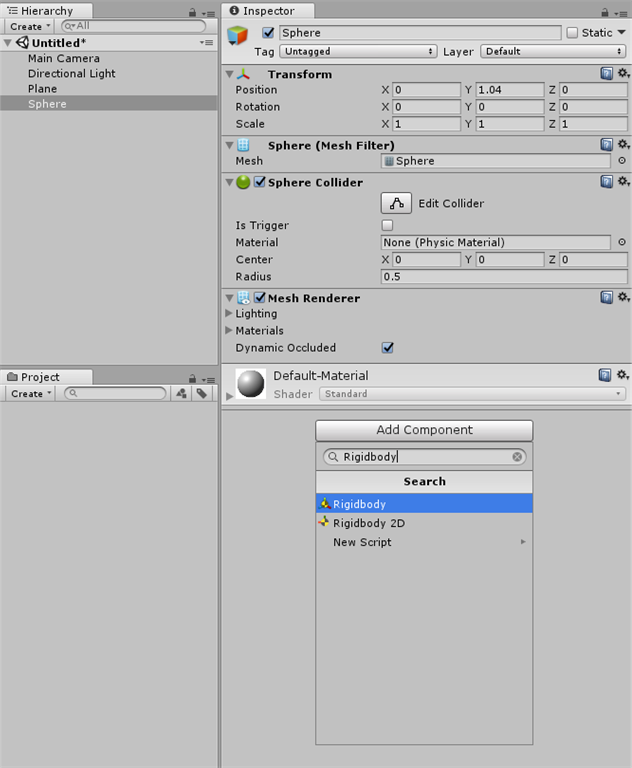632x768 pixels.
Task: Collapse Mesh Renderer component
Action: pyautogui.click(x=229, y=298)
